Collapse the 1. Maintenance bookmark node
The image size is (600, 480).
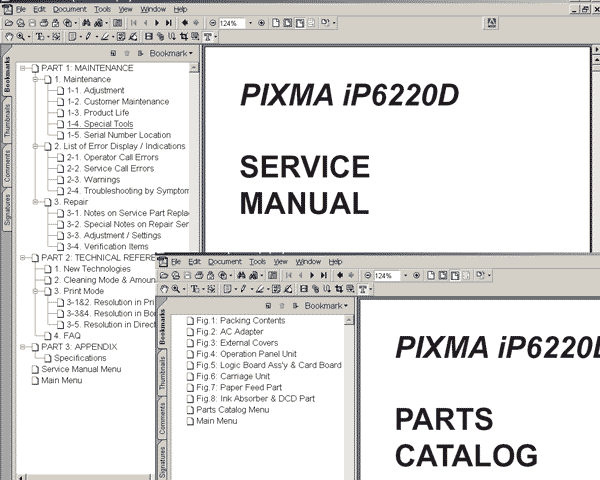35,79
